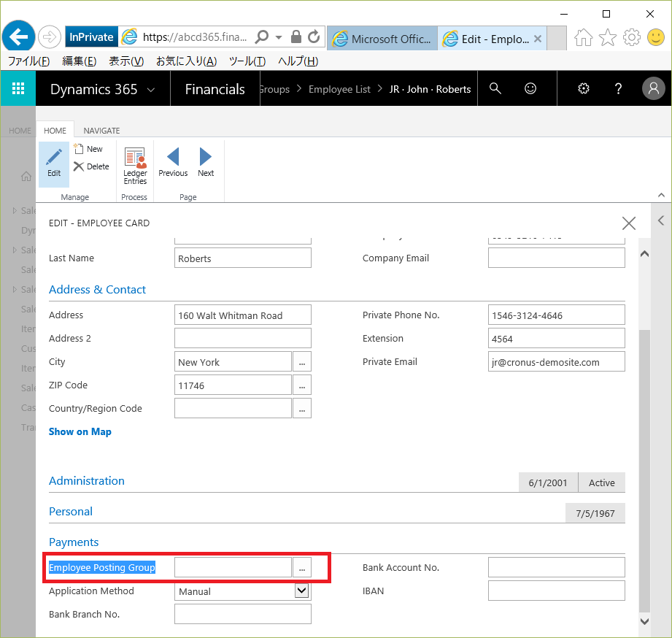Open the Dynamics 365 app launcher grid
672x638 pixels.
18,88
